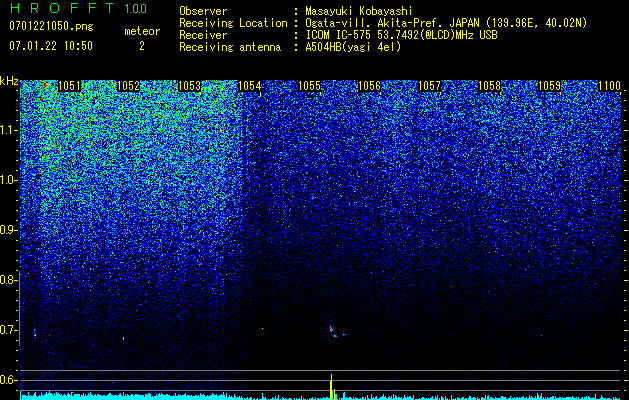Click the Receiving antenna field label
The width and height of the screenshot is (629, 400).
pos(230,47)
